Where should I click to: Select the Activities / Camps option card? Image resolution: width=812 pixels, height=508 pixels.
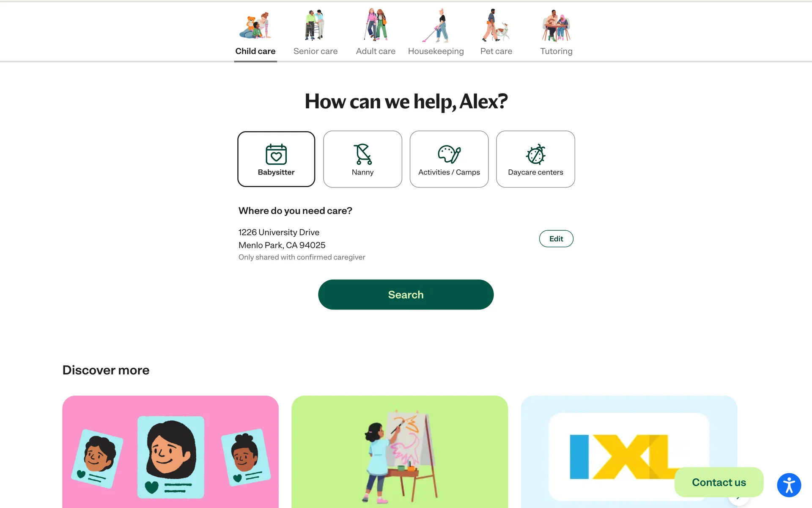pos(449,159)
